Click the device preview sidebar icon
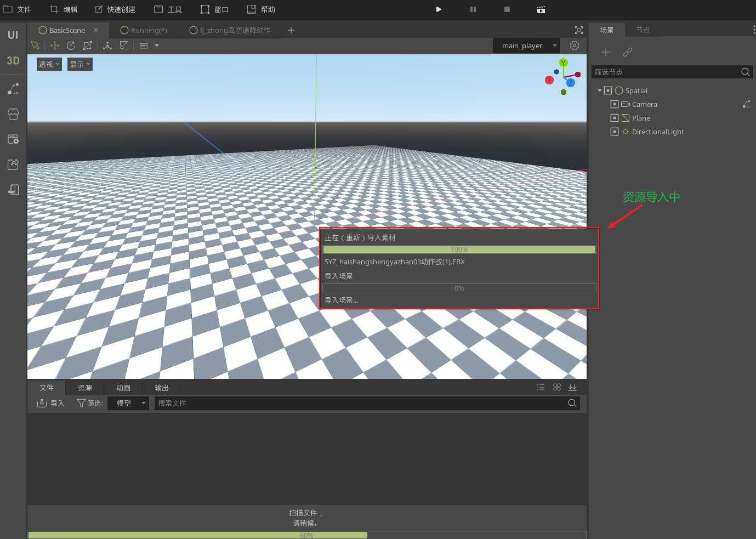Screen dimensions: 756x539 coord(13,190)
